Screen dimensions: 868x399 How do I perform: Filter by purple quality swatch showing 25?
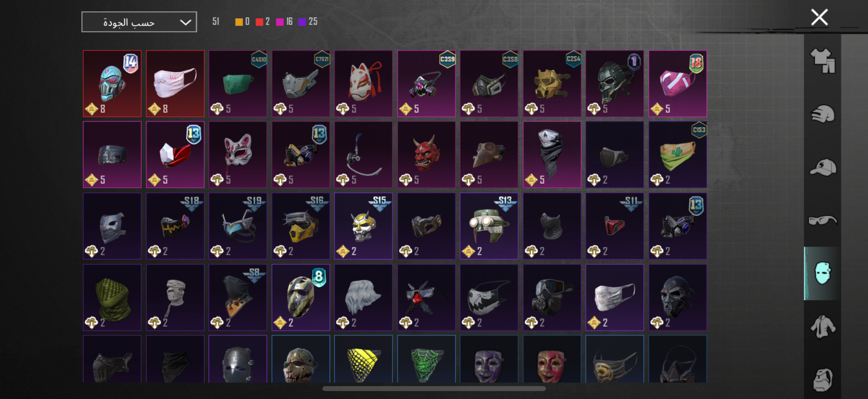point(302,22)
